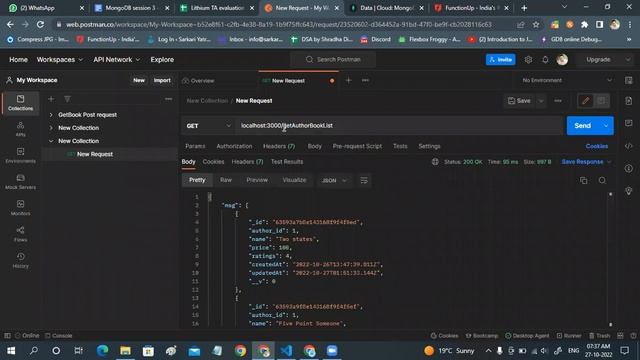This screenshot has width=640, height=360.
Task: Open the collections sidebar three-dot options
Action: coord(168,99)
